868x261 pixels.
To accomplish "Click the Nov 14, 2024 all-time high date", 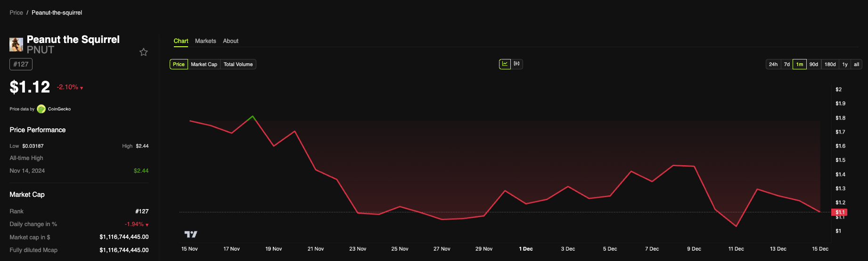I will coord(27,171).
